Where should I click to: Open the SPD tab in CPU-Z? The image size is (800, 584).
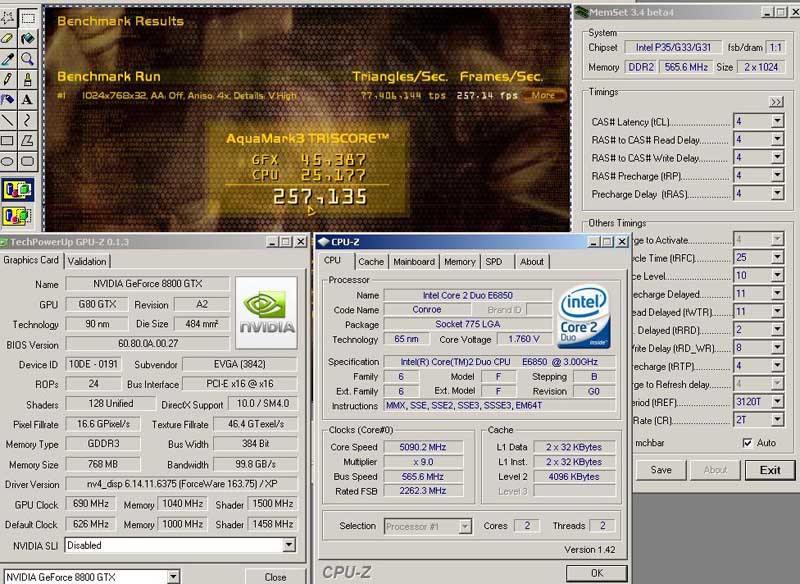[494, 262]
